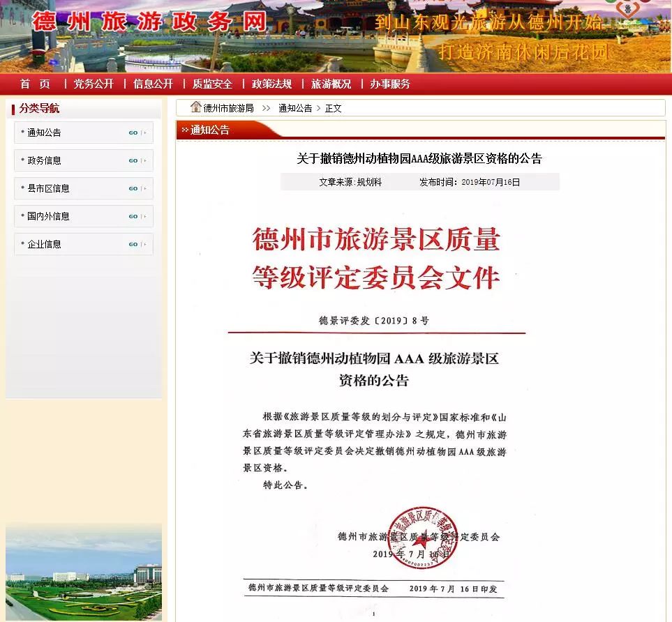Click the article title about 德州动植物园 AAA revocation
This screenshot has height=622, width=672.
419,158
